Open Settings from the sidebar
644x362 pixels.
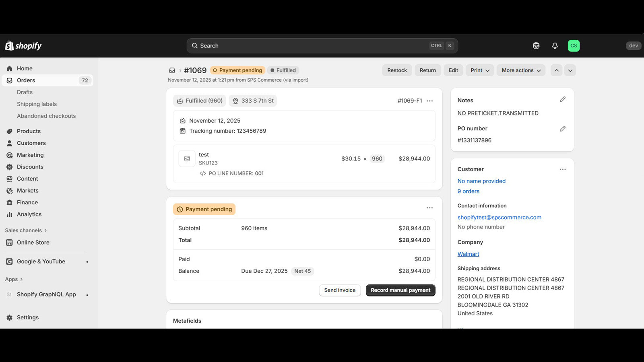point(27,317)
